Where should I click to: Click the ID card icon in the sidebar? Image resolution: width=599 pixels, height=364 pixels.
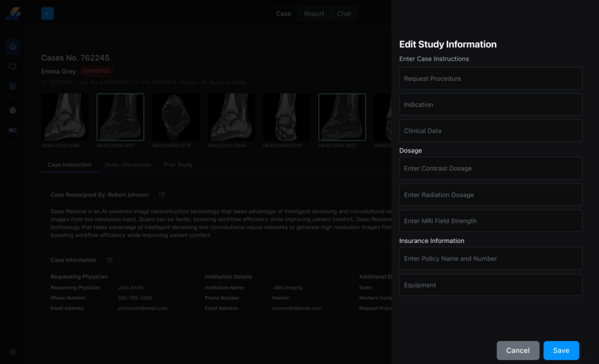coord(12,130)
